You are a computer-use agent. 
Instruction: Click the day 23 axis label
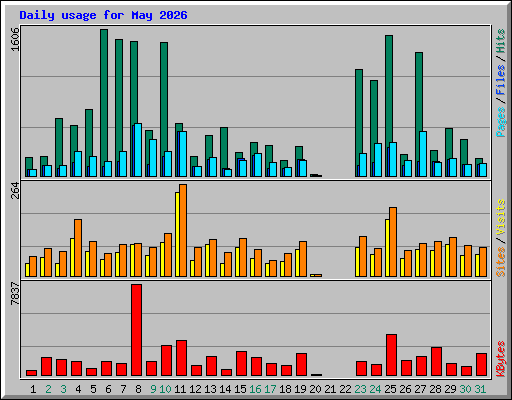tap(360, 389)
